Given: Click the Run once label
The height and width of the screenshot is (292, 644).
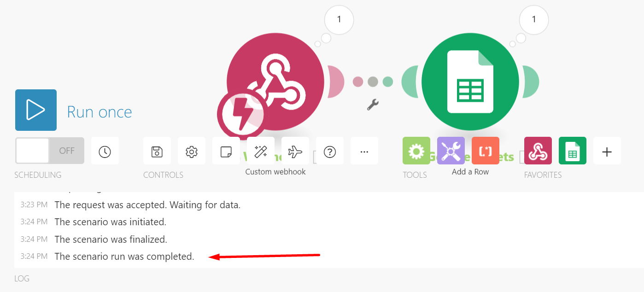Looking at the screenshot, I should coord(100,112).
